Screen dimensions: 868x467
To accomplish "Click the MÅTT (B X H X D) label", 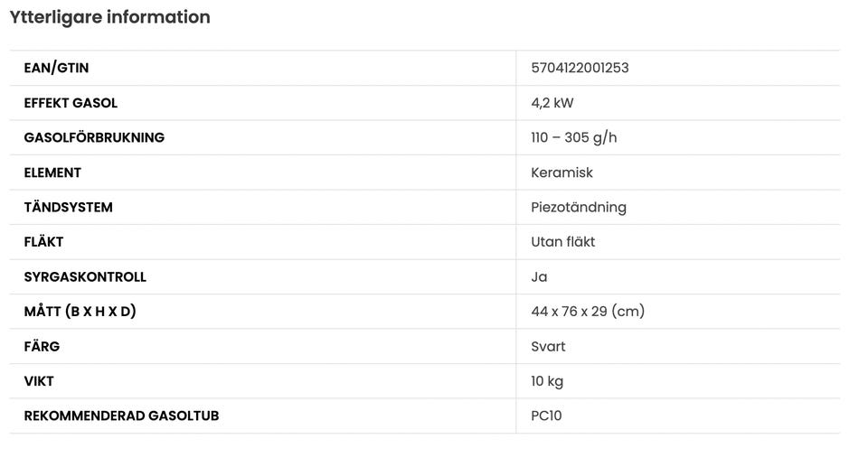I will tap(80, 312).
